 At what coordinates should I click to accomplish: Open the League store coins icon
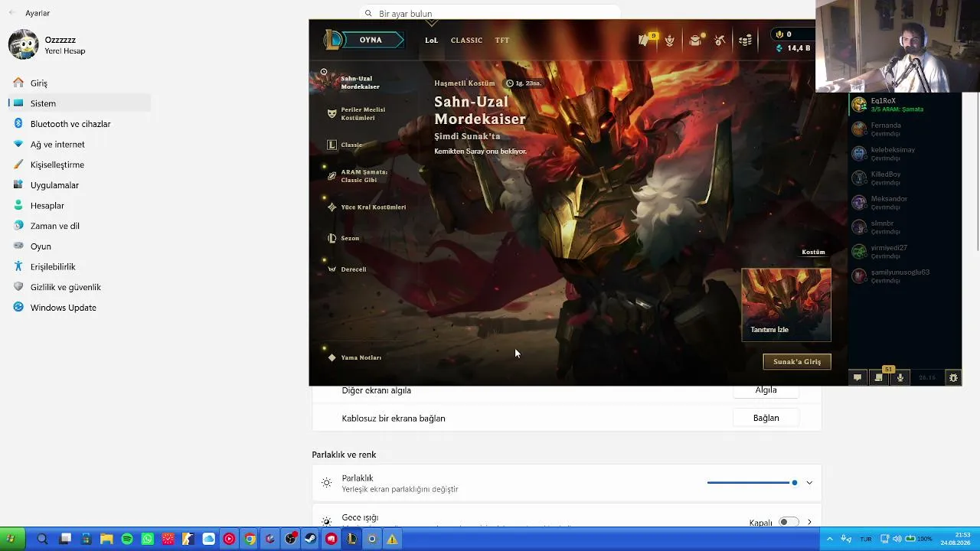click(x=745, y=40)
